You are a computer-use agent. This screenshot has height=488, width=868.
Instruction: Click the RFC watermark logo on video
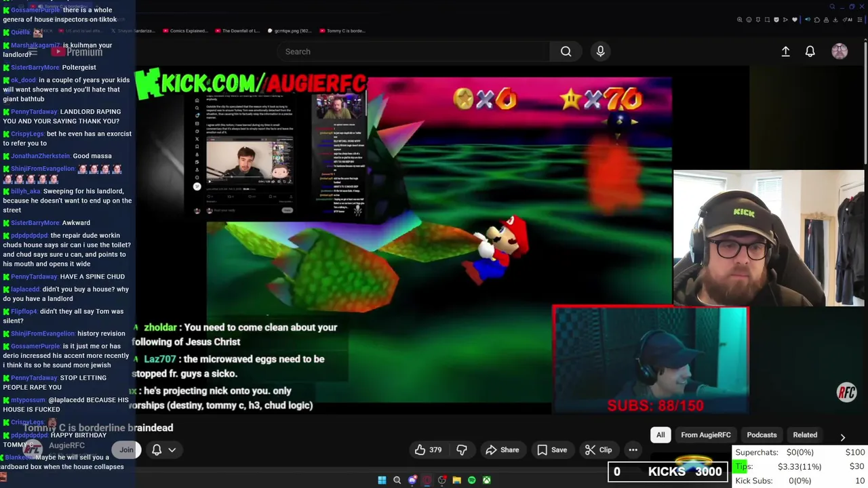coord(846,392)
